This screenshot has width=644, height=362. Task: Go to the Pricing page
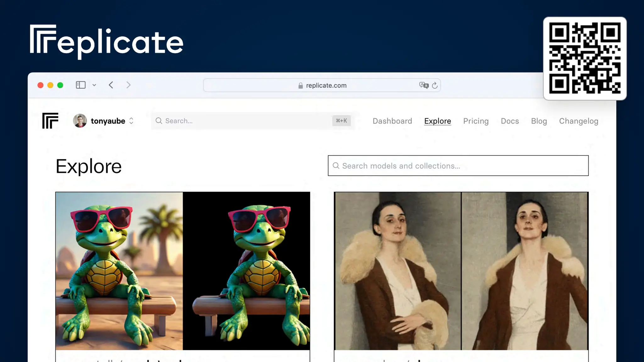(476, 121)
